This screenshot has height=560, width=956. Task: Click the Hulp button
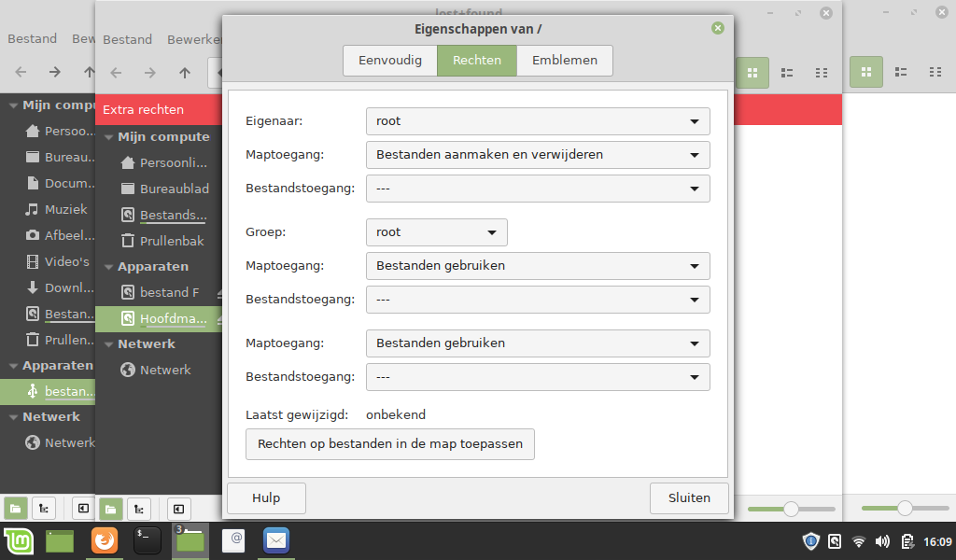[x=266, y=498]
